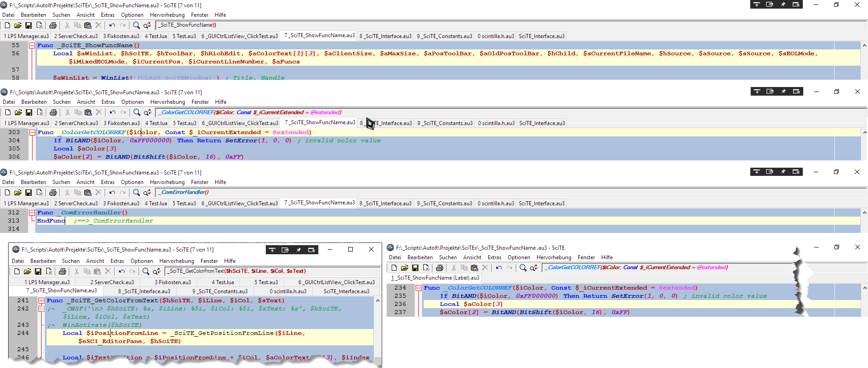Click New document icon in the (Label).au3 window
The width and height of the screenshot is (868, 368).
click(394, 268)
